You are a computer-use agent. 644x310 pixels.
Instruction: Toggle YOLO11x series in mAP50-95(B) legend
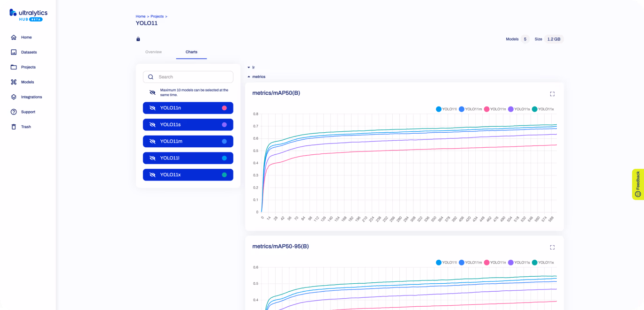pyautogui.click(x=543, y=263)
